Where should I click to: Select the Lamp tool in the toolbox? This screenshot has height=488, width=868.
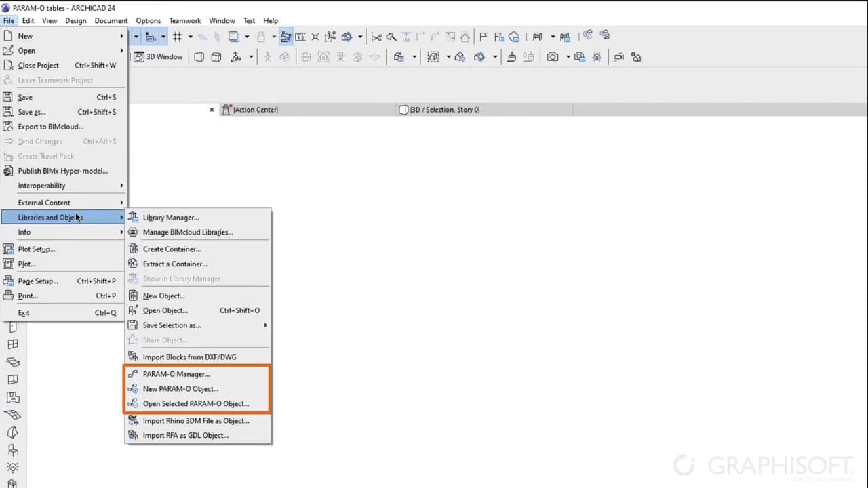[12, 468]
